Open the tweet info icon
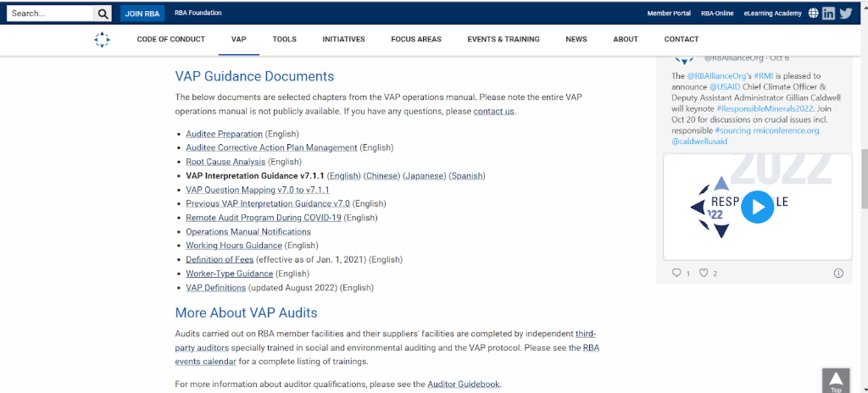The height and width of the screenshot is (393, 868). tap(838, 273)
